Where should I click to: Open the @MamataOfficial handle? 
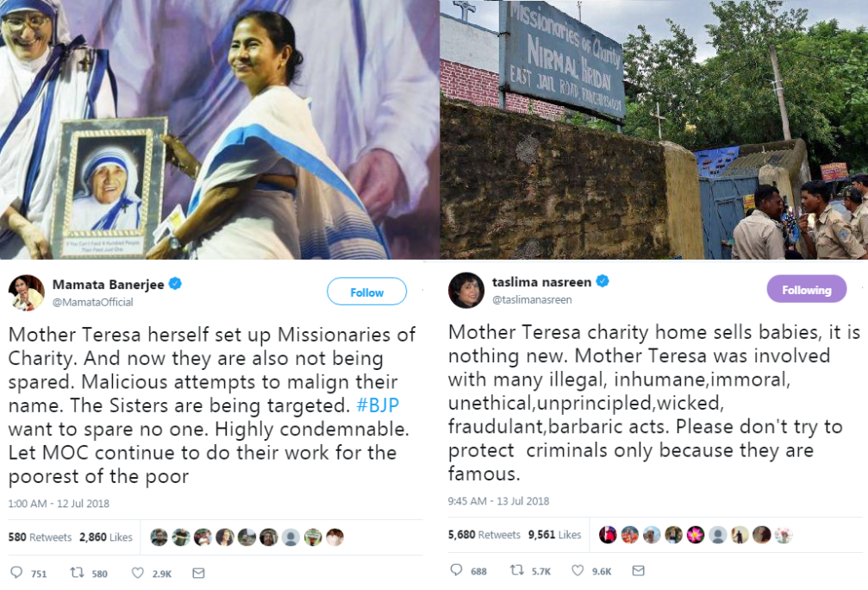[x=93, y=302]
